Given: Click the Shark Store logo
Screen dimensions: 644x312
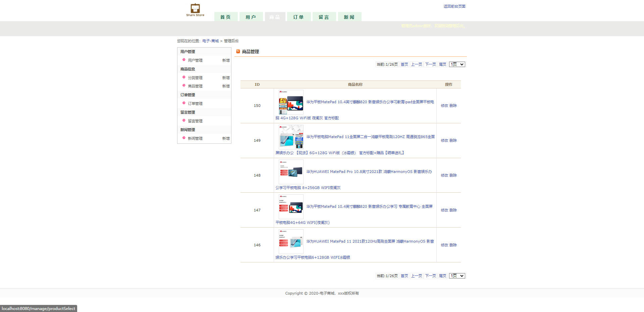Looking at the screenshot, I should (x=195, y=10).
